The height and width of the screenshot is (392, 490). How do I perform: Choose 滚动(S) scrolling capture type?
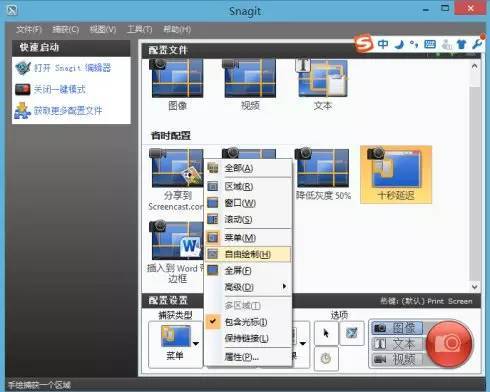[x=248, y=219]
